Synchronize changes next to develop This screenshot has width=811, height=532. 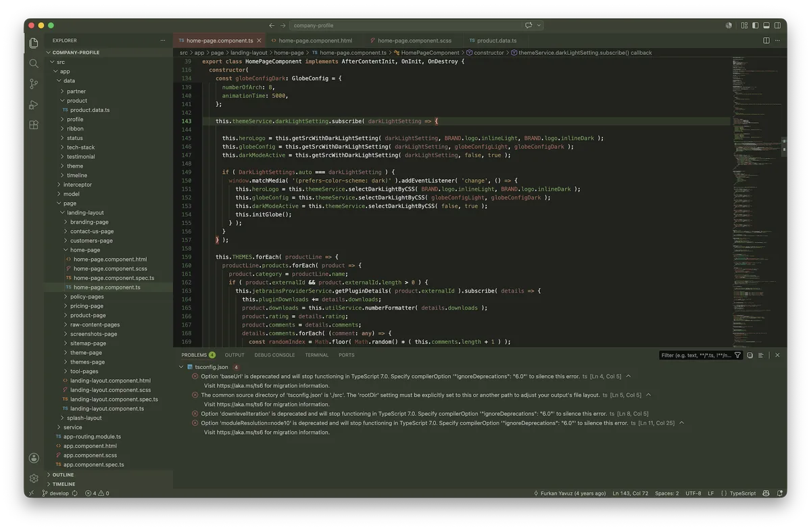click(75, 493)
